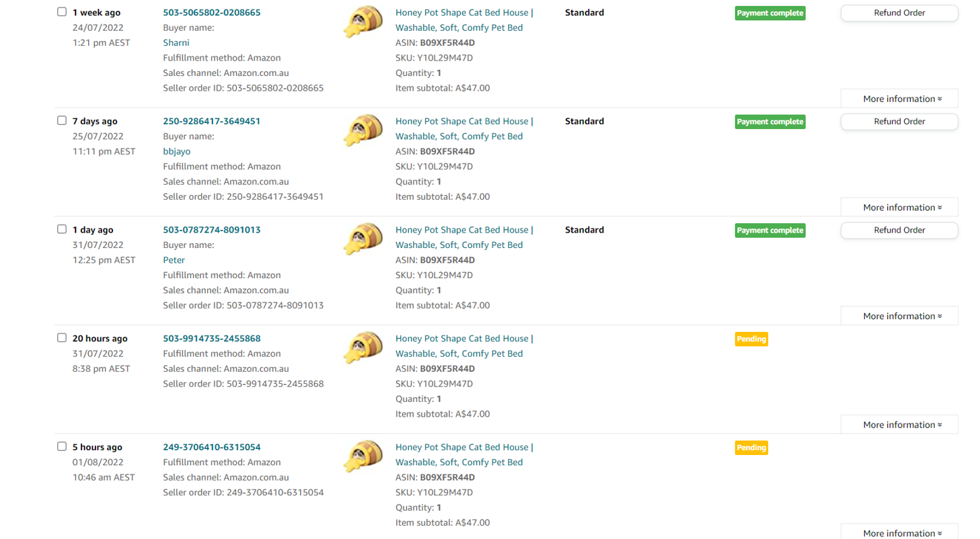Tick checkbox for the 7 days ago order
Viewport: 980px width, 539px height.
62,121
